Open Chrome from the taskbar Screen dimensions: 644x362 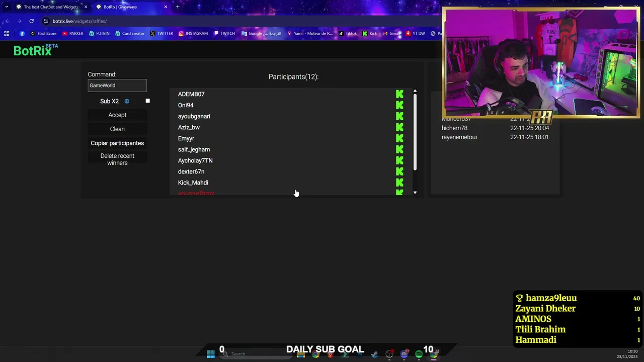pyautogui.click(x=315, y=354)
